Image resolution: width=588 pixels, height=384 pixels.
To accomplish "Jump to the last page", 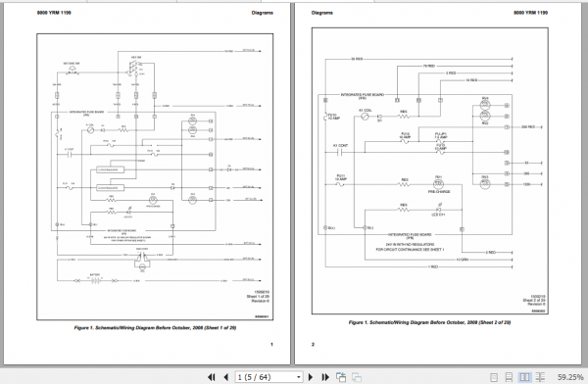I will pos(325,377).
